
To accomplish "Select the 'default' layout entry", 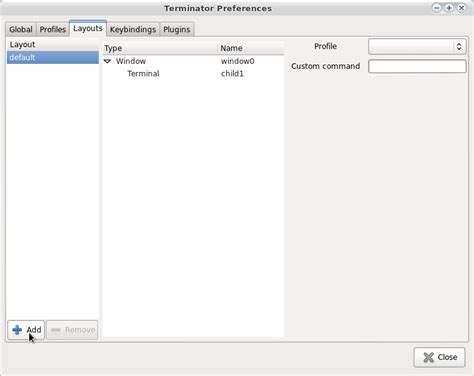I will click(x=53, y=57).
